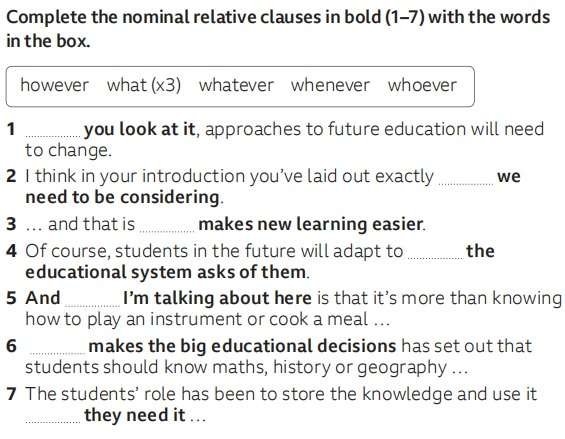
Task: Select the word 'whatever' in the box
Action: coord(236,85)
